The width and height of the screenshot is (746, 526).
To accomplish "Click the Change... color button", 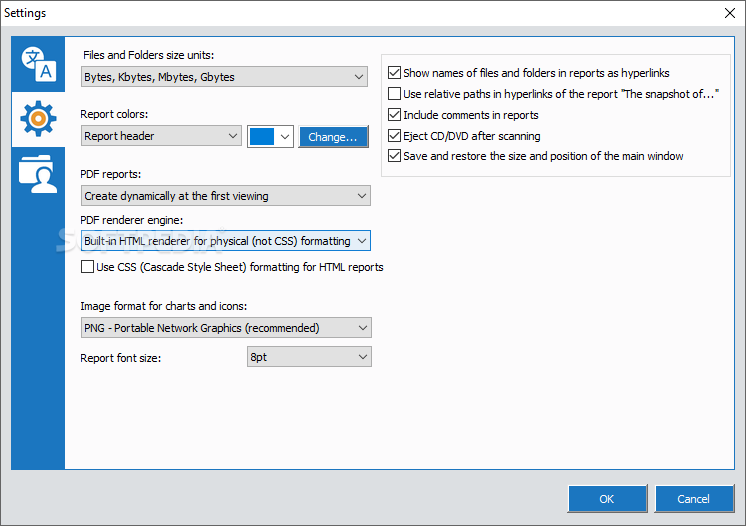I will pyautogui.click(x=333, y=137).
